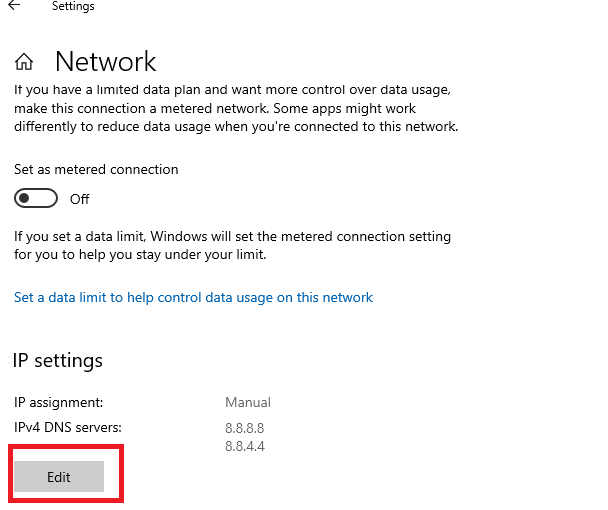Click the Edit button under IP settings
608x510 pixels.
pos(59,476)
